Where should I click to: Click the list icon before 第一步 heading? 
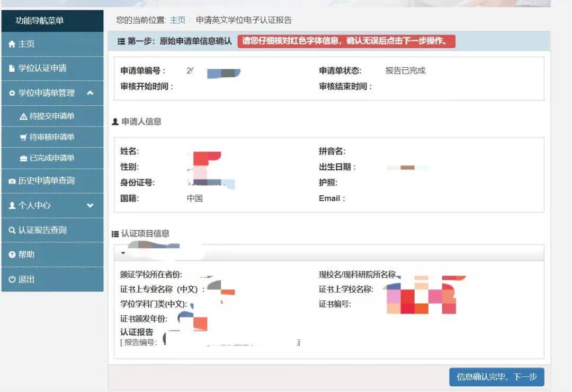(121, 41)
